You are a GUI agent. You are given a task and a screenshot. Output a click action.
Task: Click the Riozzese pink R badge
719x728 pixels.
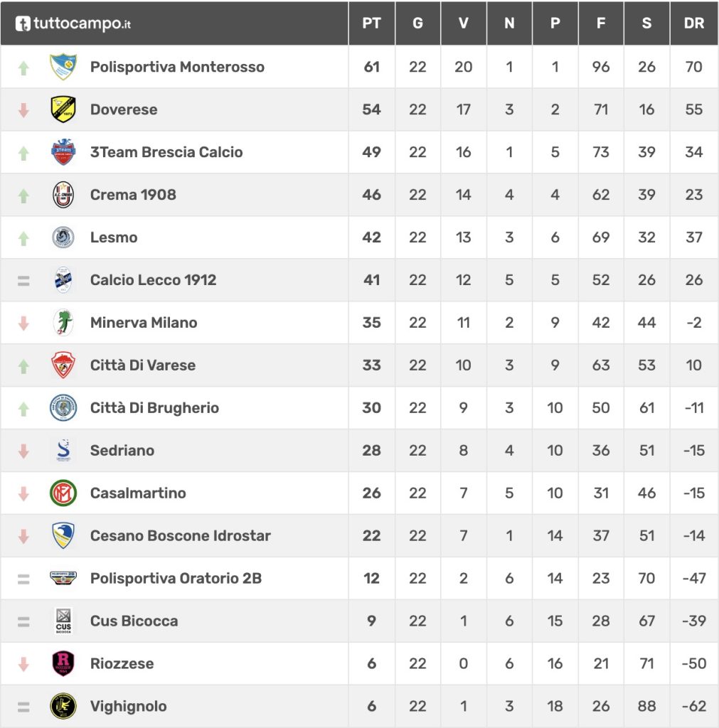(63, 664)
